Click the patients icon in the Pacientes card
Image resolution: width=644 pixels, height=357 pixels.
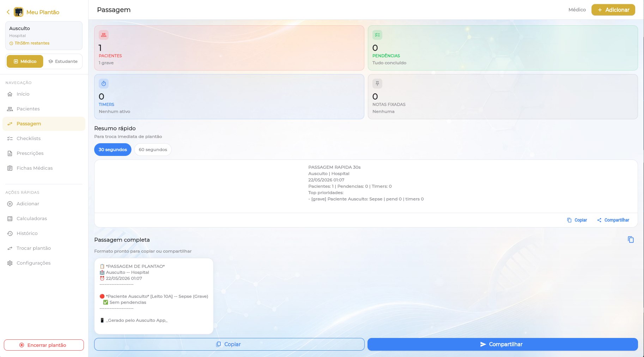(x=104, y=35)
